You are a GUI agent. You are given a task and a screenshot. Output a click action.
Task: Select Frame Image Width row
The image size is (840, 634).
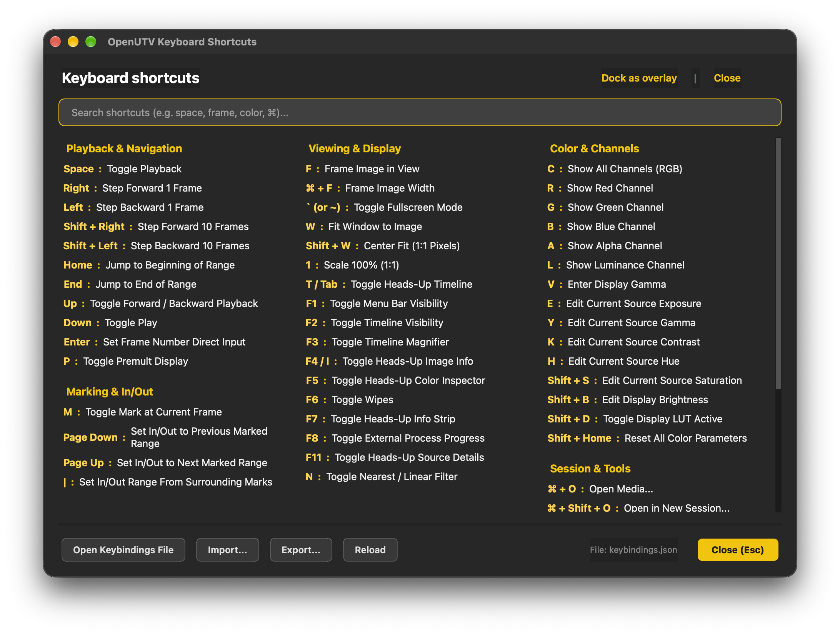tap(370, 188)
